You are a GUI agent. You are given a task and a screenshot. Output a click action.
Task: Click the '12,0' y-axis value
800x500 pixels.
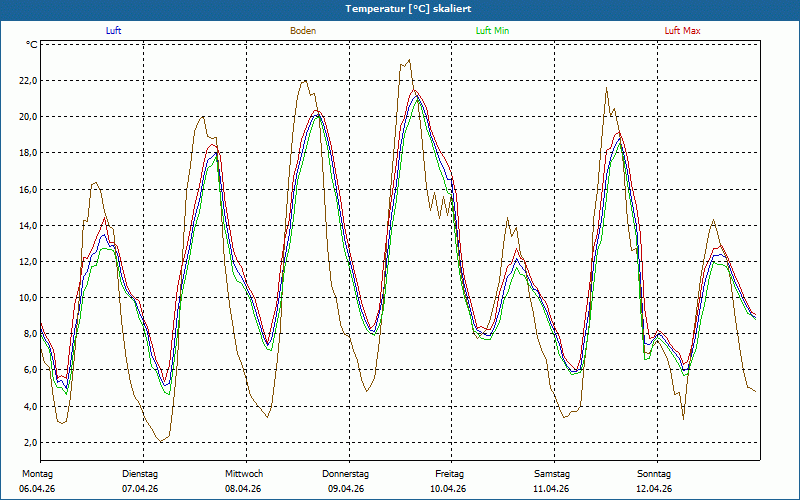coord(28,262)
